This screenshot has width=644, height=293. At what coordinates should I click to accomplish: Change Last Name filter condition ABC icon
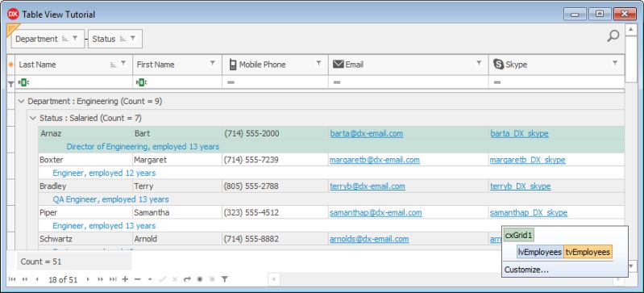tap(24, 82)
